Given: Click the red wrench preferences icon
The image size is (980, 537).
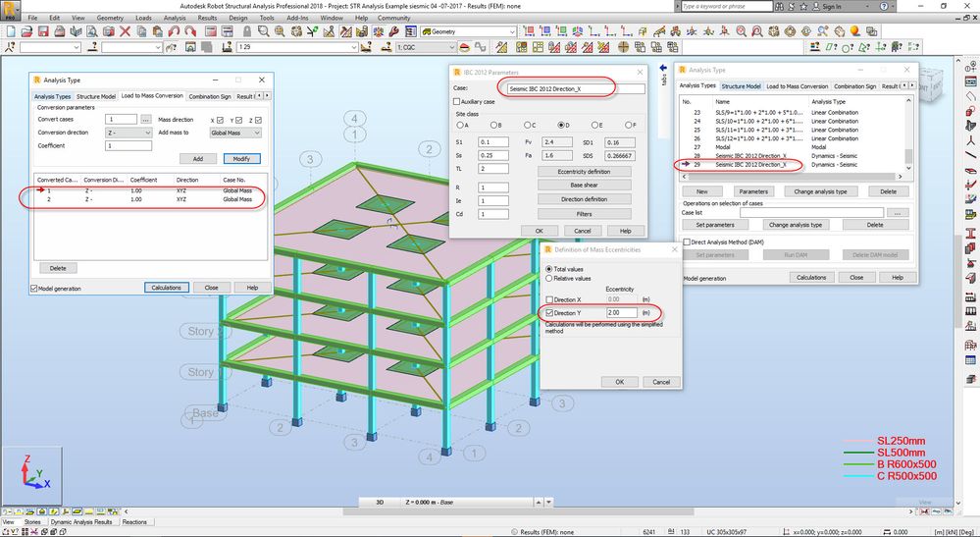Looking at the screenshot, I should coord(394,31).
